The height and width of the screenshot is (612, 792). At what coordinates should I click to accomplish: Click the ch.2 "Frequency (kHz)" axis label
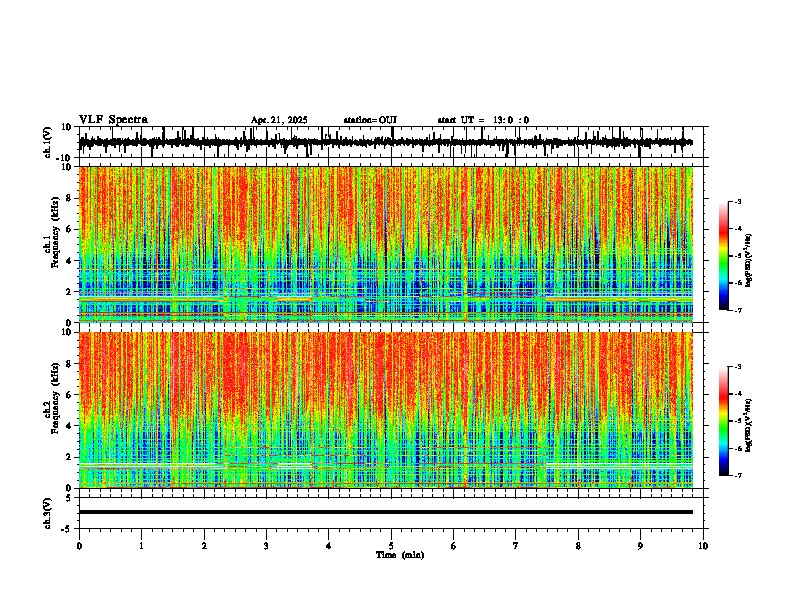(56, 398)
